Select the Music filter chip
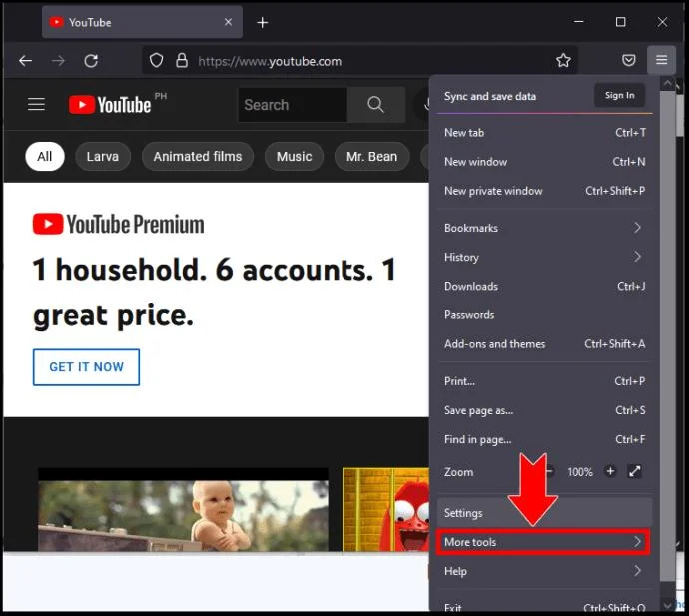689x616 pixels. (294, 157)
